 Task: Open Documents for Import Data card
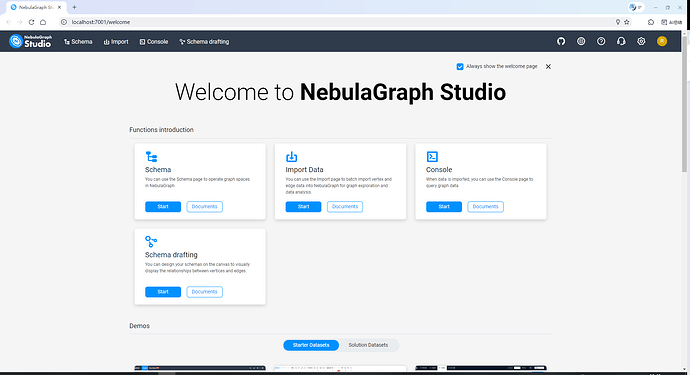[345, 207]
